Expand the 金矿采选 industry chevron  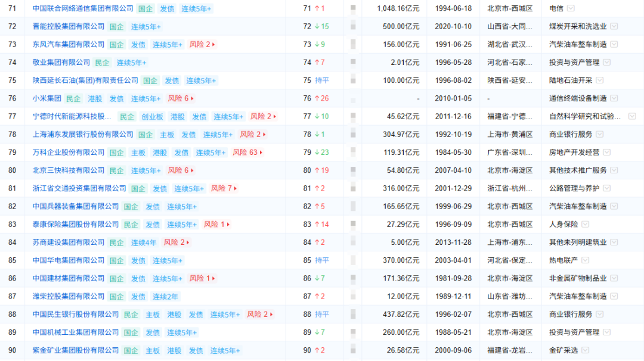586,350
